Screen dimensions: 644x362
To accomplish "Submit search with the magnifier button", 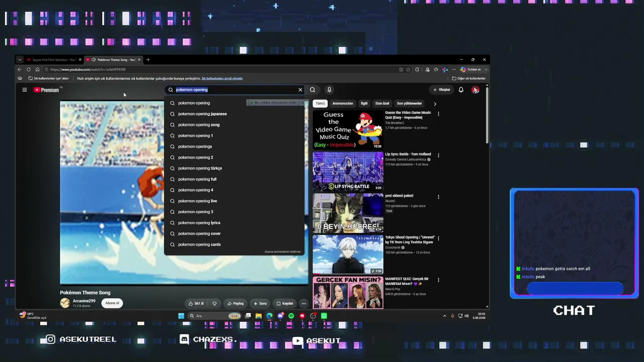I will coord(312,90).
